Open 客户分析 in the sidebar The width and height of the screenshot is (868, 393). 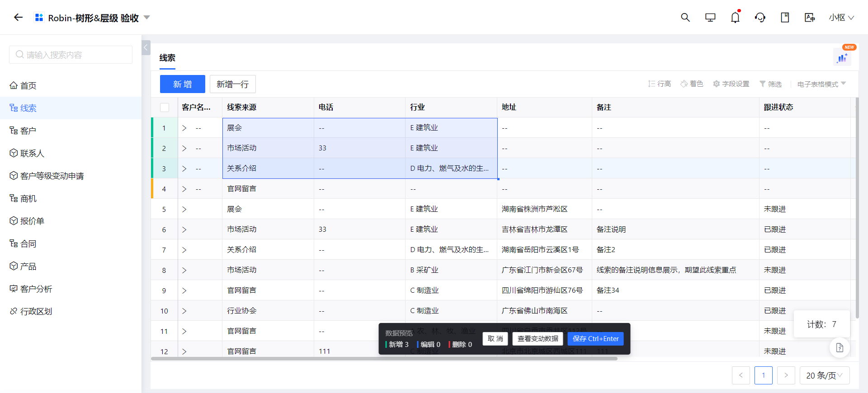[71, 289]
